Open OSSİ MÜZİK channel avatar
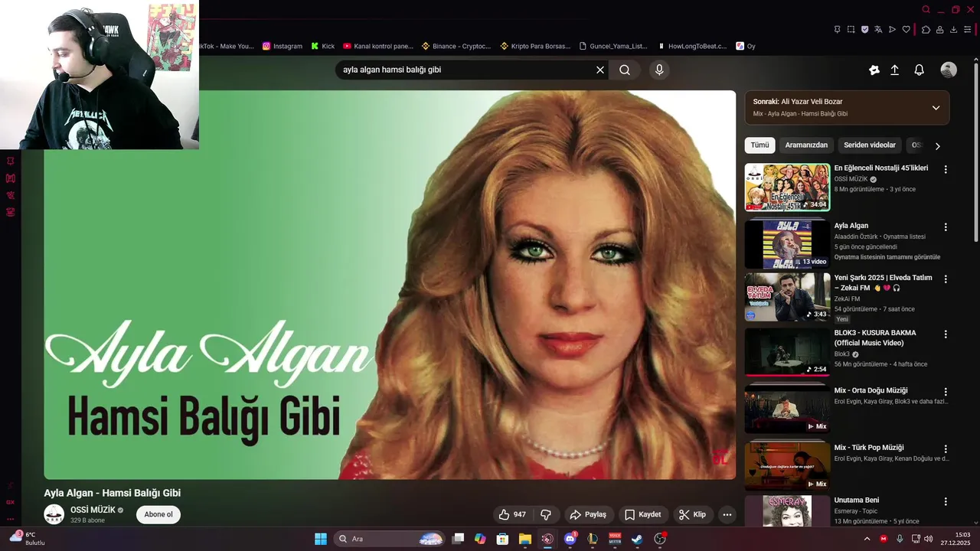Image resolution: width=980 pixels, height=551 pixels. [x=54, y=514]
